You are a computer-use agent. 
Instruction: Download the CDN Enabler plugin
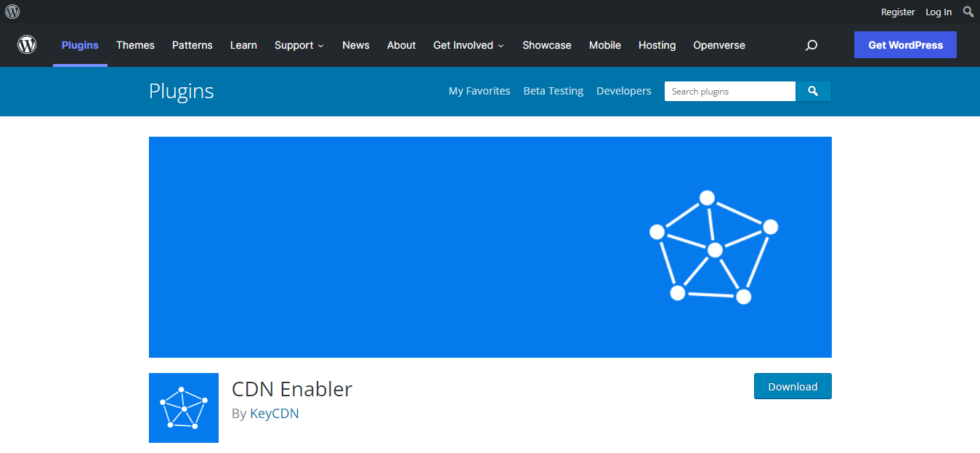pyautogui.click(x=793, y=386)
